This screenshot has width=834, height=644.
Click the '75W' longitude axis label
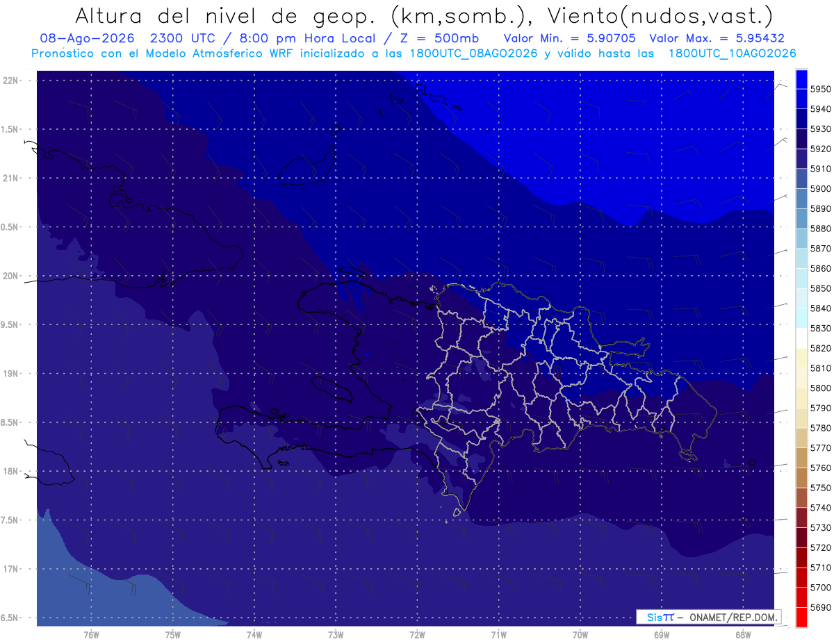pyautogui.click(x=173, y=634)
